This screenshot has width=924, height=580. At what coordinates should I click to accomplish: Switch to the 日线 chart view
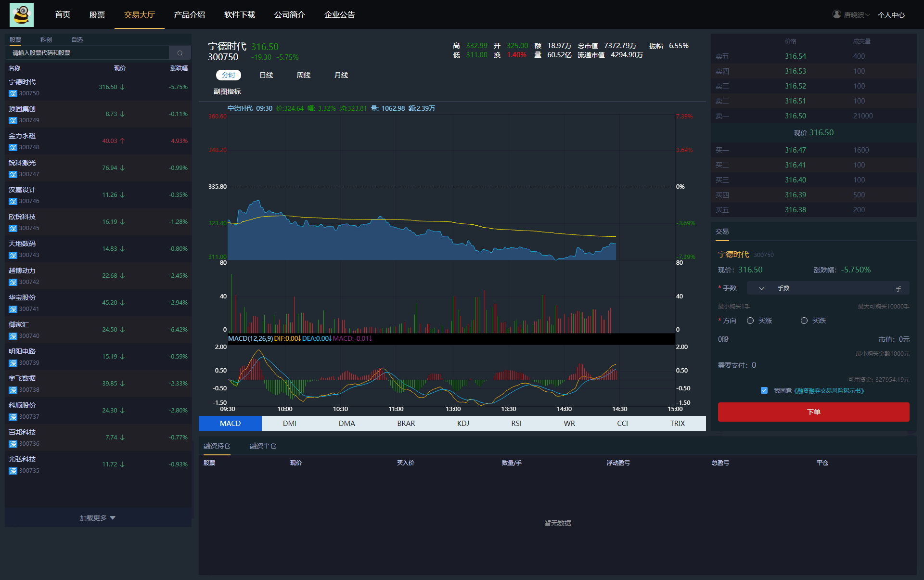(266, 75)
